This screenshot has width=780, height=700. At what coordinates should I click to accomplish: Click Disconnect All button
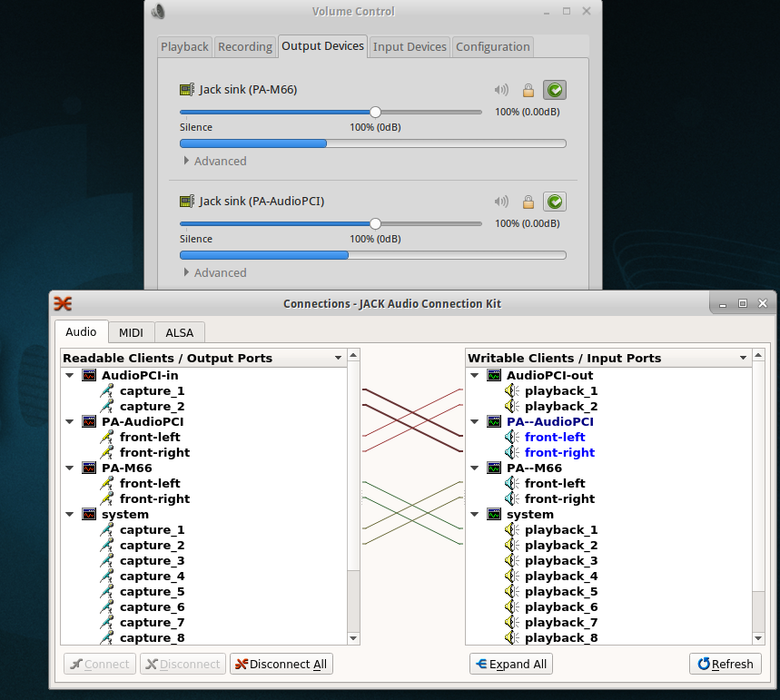(x=281, y=665)
